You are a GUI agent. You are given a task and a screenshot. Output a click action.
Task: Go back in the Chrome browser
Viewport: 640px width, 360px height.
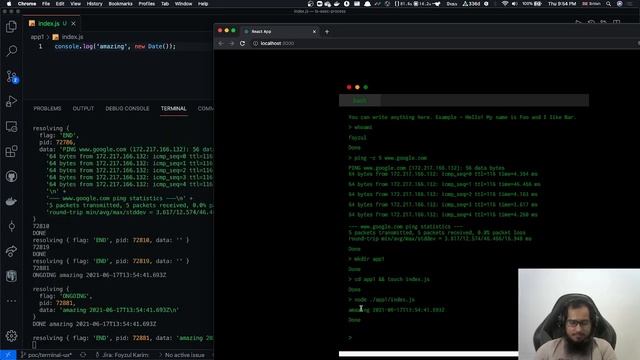click(221, 43)
